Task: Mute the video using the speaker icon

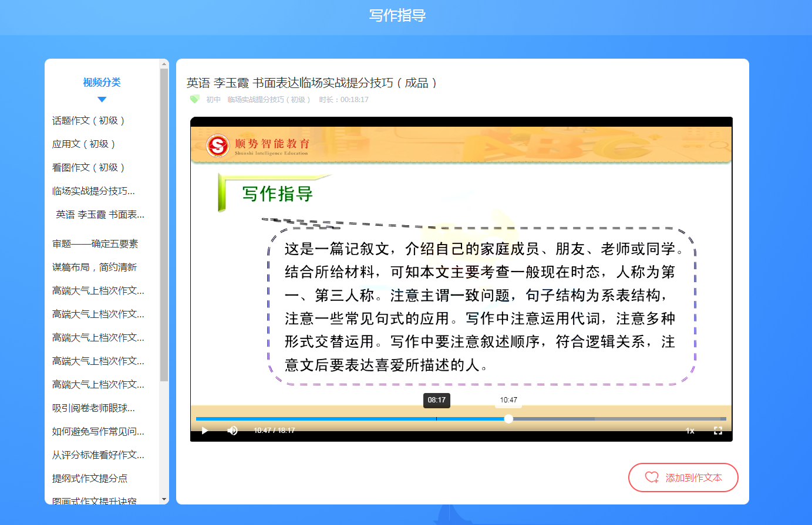Action: point(233,431)
